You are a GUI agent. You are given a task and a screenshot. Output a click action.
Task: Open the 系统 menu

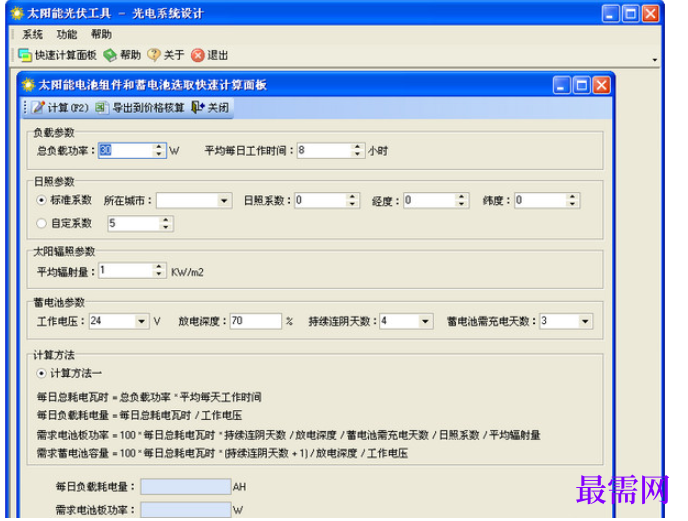click(x=32, y=34)
